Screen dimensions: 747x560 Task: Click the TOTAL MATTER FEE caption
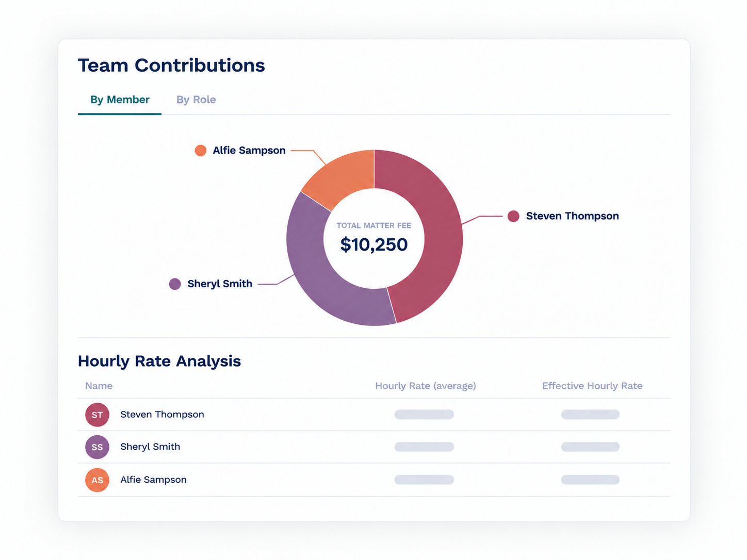374,225
